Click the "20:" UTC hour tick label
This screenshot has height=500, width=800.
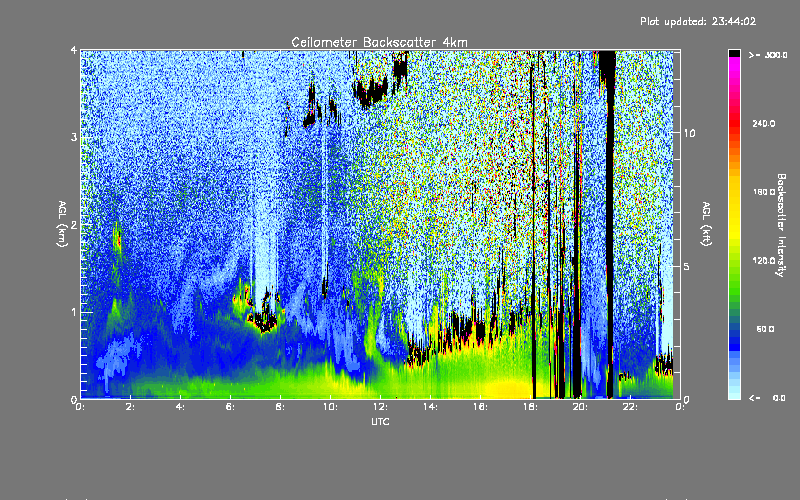(x=580, y=407)
